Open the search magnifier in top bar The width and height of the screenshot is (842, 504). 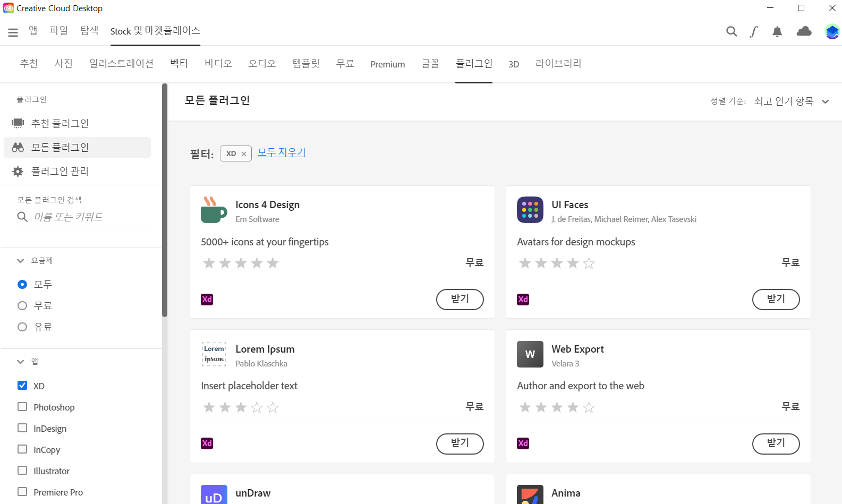[732, 31]
